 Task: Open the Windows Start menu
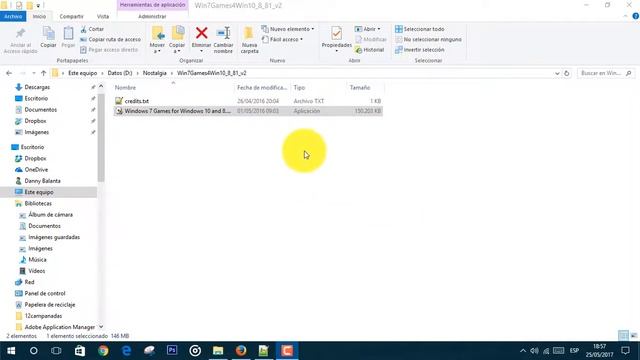(11, 351)
